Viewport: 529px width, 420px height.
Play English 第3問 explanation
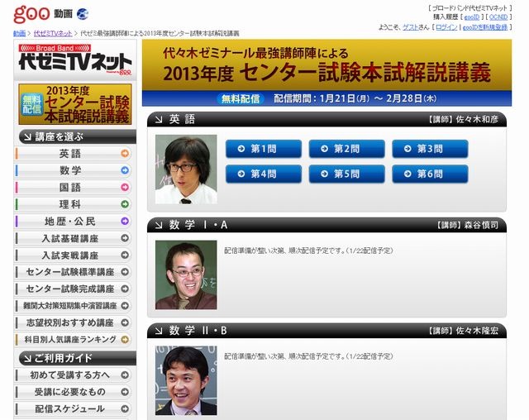pyautogui.click(x=430, y=149)
